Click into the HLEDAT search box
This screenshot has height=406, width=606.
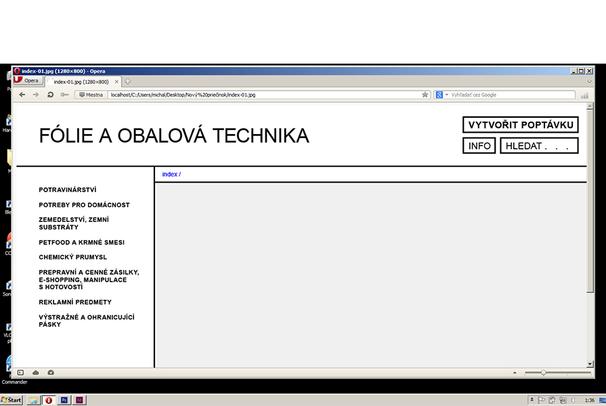point(538,146)
